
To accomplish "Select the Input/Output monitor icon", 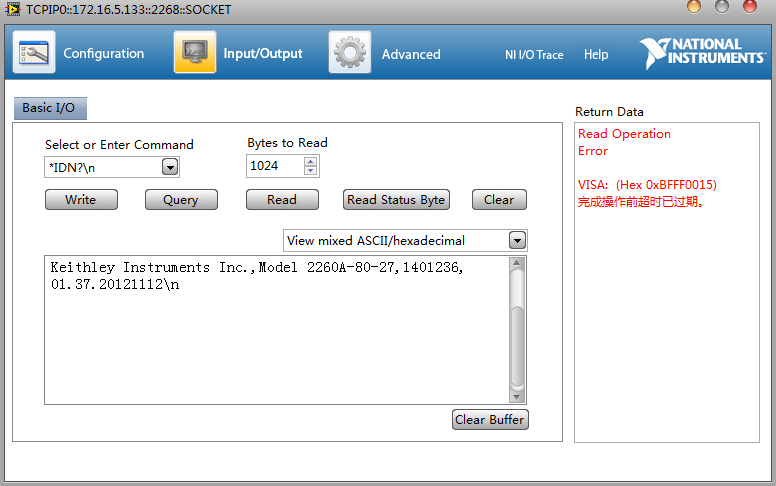I will coord(195,52).
